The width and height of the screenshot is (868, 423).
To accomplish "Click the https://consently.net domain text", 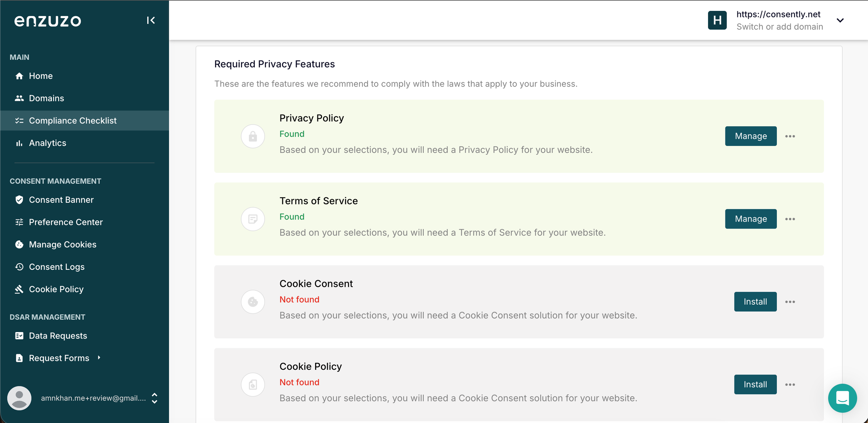I will click(778, 14).
